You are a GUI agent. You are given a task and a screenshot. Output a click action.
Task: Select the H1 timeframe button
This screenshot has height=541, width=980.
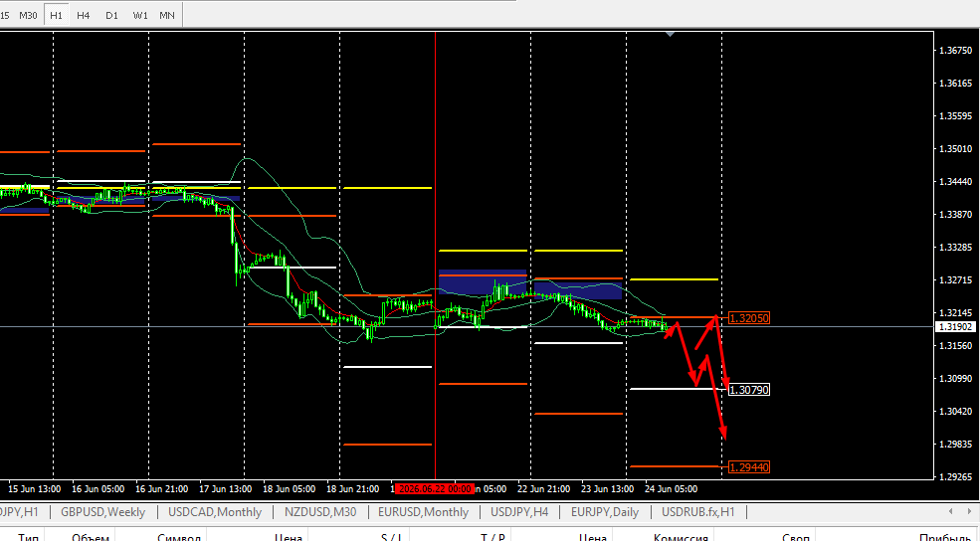coord(57,15)
